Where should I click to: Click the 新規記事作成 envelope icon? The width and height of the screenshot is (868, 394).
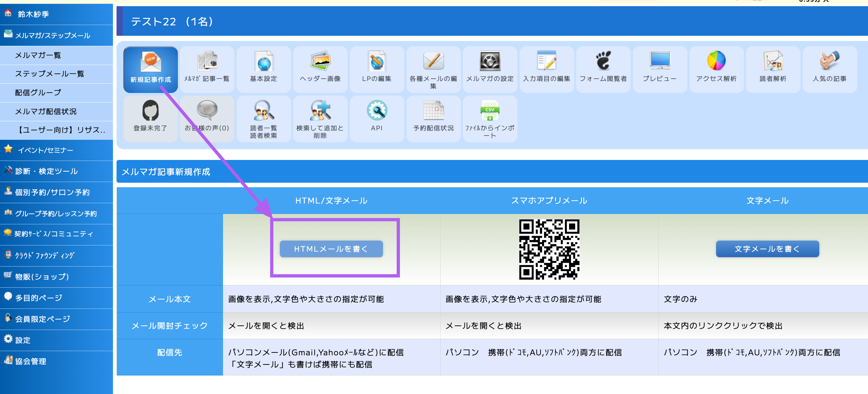click(x=151, y=62)
